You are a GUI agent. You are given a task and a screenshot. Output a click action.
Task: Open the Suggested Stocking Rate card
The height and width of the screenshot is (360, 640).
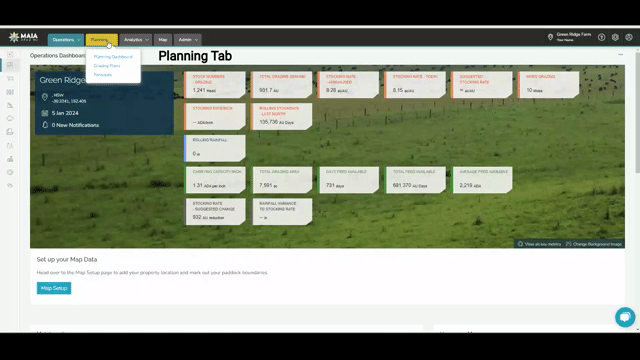482,84
